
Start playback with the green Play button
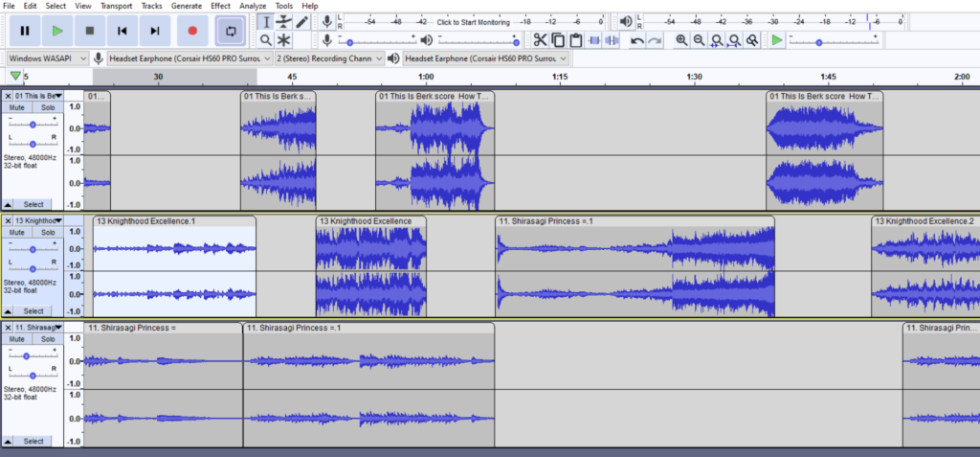tap(57, 31)
